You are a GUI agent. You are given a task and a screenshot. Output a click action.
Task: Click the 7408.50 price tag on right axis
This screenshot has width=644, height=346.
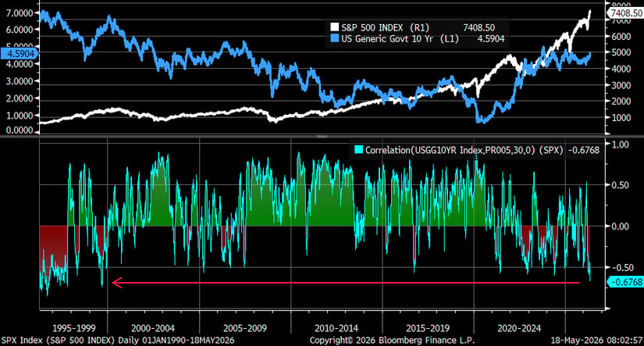(x=626, y=13)
